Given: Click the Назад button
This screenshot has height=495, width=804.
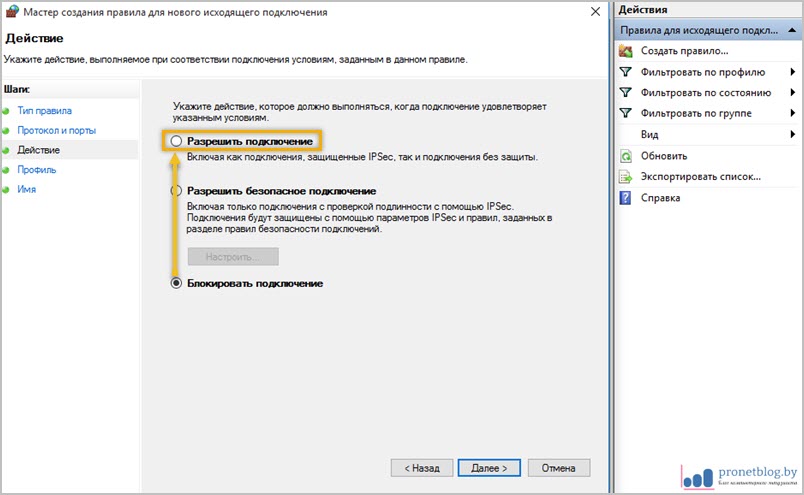Looking at the screenshot, I should [x=421, y=467].
